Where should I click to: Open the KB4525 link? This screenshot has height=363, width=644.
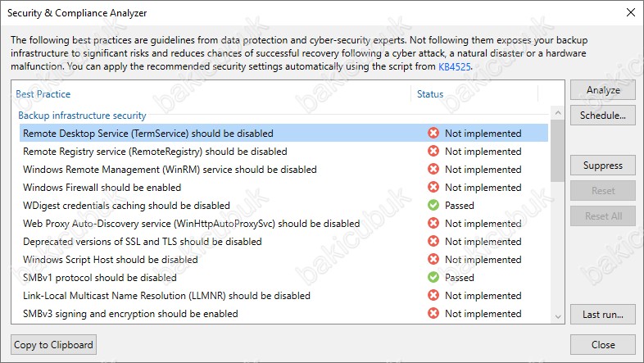[x=454, y=66]
